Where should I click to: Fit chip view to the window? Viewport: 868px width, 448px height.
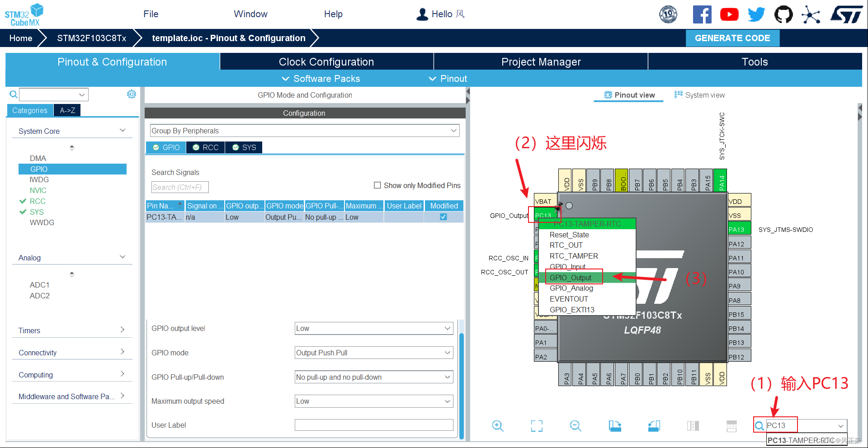(x=537, y=425)
